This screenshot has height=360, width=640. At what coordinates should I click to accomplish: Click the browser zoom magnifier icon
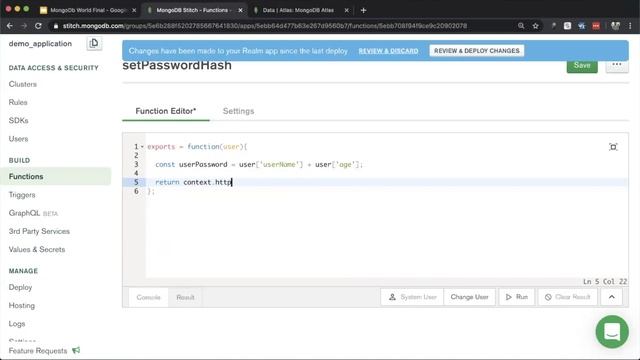pyautogui.click(x=521, y=26)
